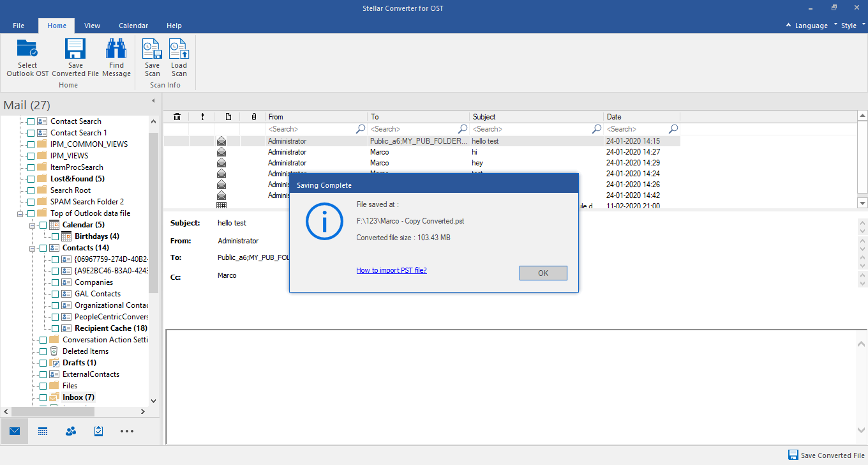Click the magnifier icon in the From search box
This screenshot has height=465, width=868.
pos(361,129)
